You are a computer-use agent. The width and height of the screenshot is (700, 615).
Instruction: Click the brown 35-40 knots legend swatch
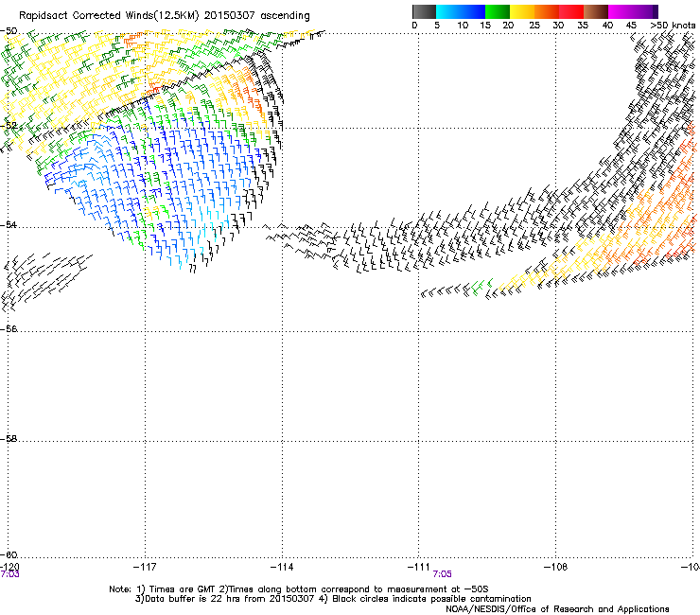[596, 11]
